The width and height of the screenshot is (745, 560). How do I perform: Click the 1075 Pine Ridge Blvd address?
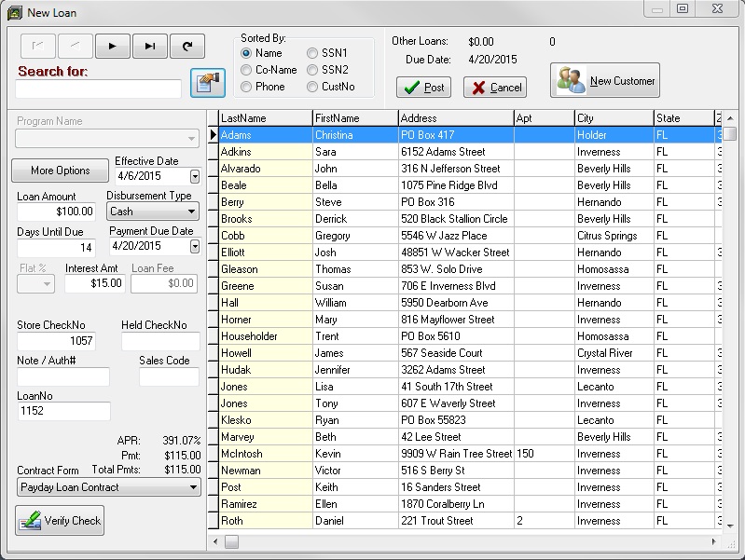(x=456, y=185)
